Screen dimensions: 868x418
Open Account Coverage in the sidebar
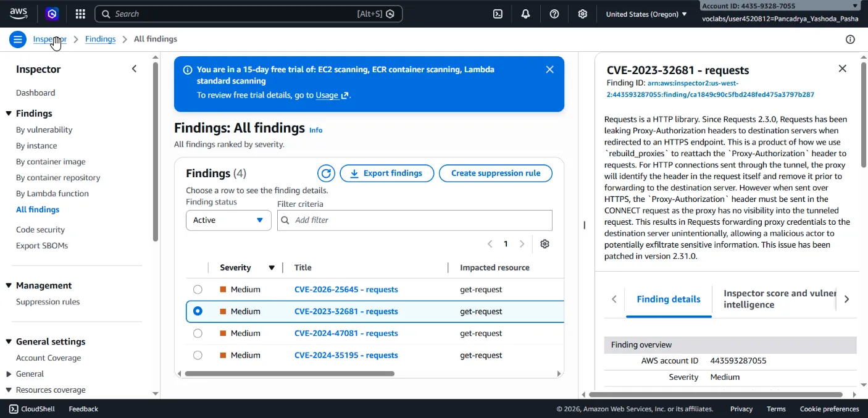48,358
